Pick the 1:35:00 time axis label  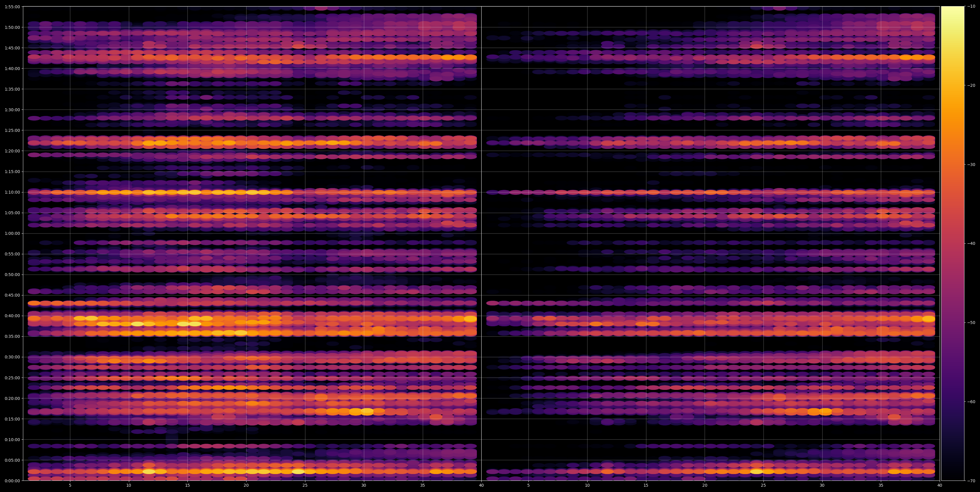[x=12, y=89]
